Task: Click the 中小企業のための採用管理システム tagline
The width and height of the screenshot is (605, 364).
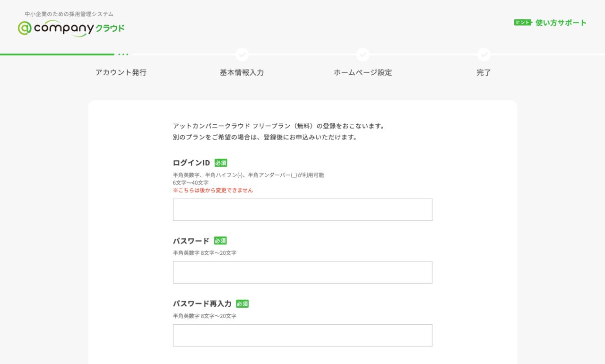Action: tap(69, 14)
